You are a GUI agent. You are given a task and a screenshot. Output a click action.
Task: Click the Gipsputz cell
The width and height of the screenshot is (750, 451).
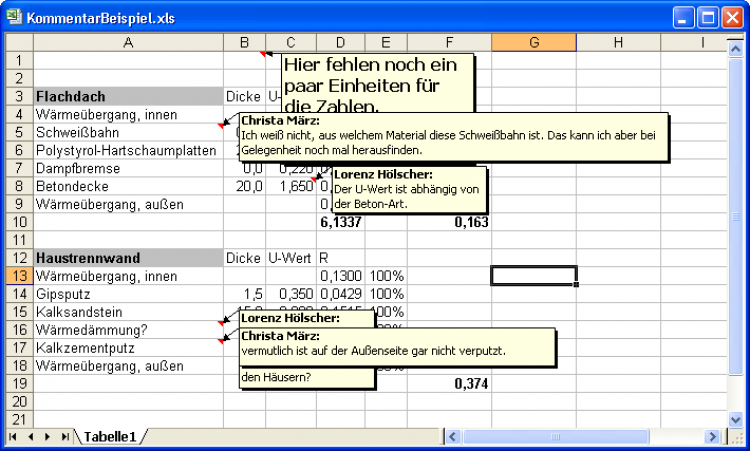pyautogui.click(x=128, y=294)
